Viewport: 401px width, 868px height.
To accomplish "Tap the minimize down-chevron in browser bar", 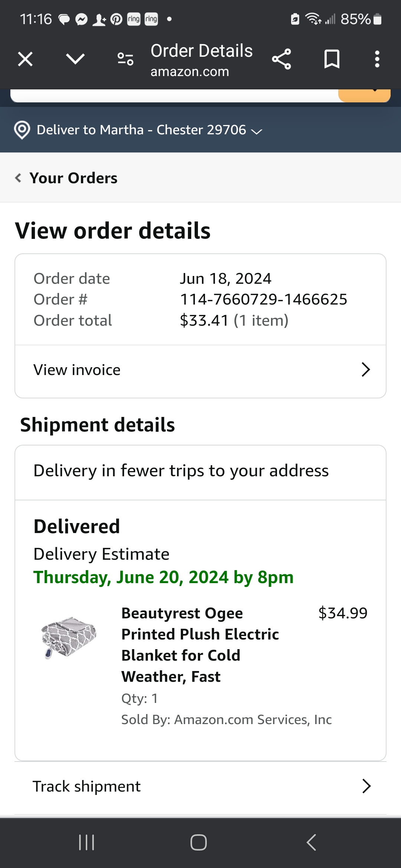I will click(x=75, y=59).
